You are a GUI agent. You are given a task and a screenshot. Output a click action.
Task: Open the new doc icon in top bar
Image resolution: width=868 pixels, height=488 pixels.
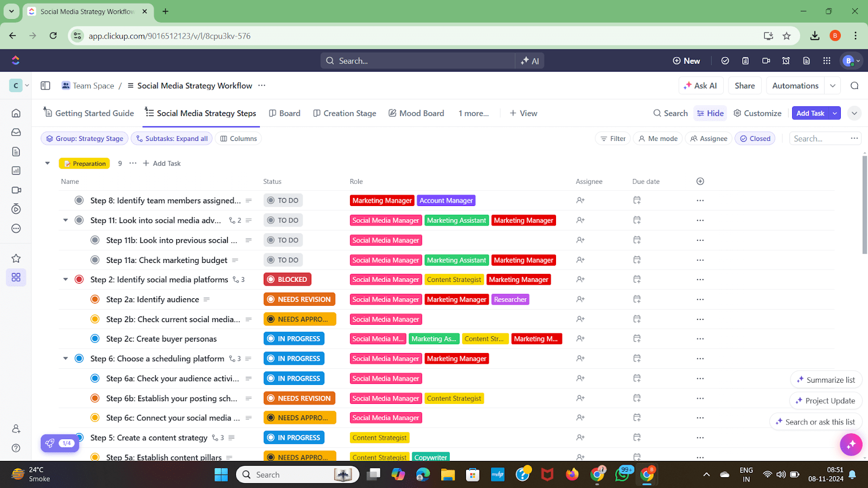(807, 61)
